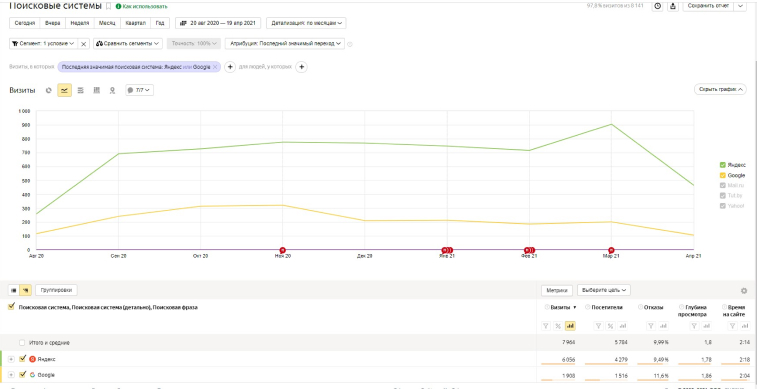Viewport: 757px width, 389px height.
Task: Open table settings gear icon
Action: click(744, 291)
